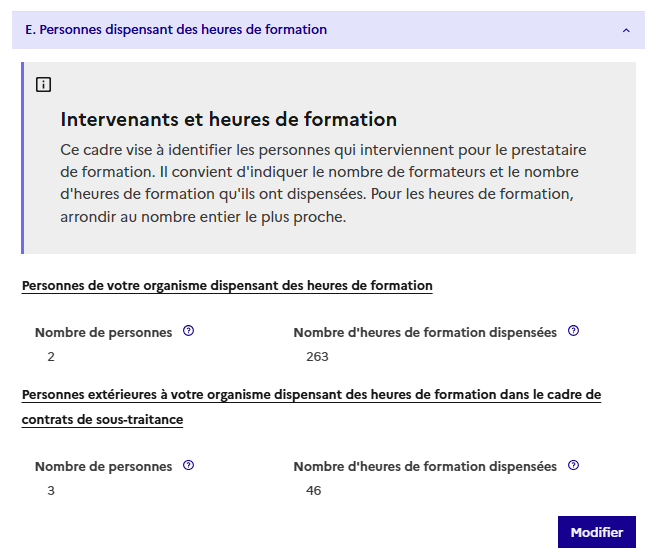The image size is (669, 557).
Task: Open help for external subcontractor training hours
Action: [x=573, y=466]
